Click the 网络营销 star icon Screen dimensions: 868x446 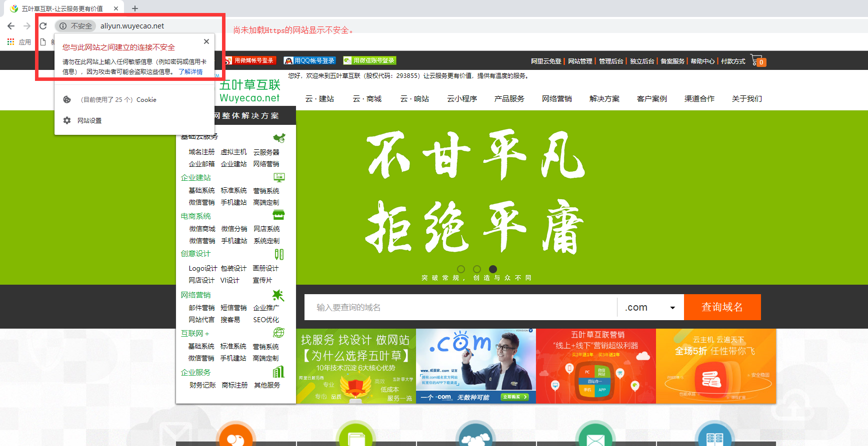[x=278, y=295]
